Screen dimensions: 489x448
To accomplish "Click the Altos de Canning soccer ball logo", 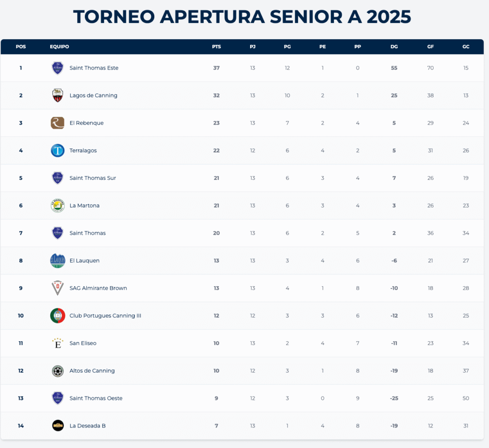I will tap(58, 371).
